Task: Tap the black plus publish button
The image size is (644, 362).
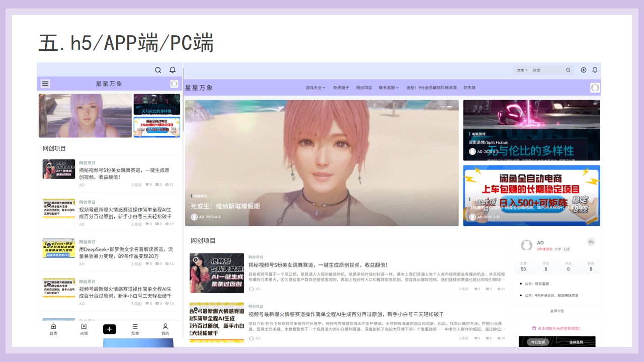Action: [110, 329]
